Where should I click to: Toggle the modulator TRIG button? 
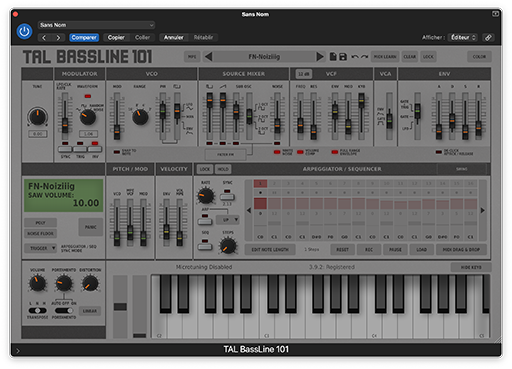tap(80, 149)
